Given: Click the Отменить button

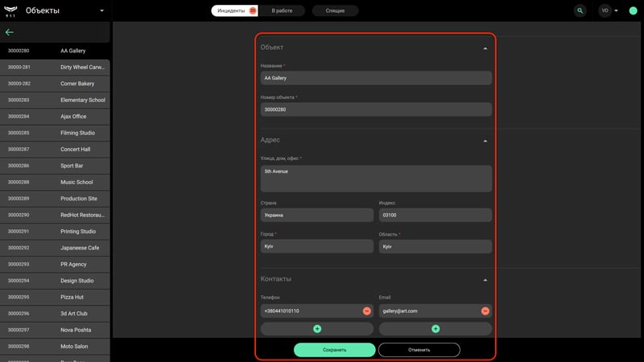Looking at the screenshot, I should coord(419,350).
